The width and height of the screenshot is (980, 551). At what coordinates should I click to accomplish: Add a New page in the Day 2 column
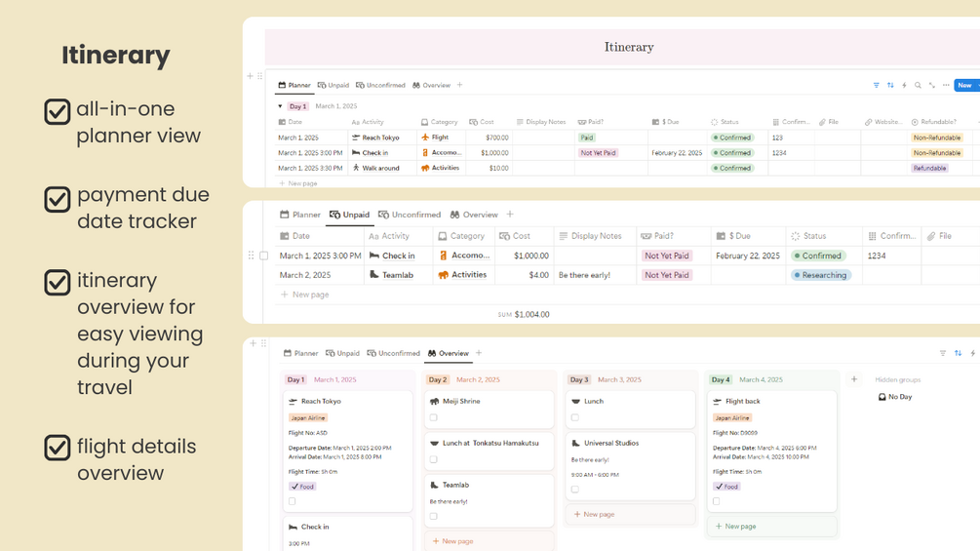453,541
